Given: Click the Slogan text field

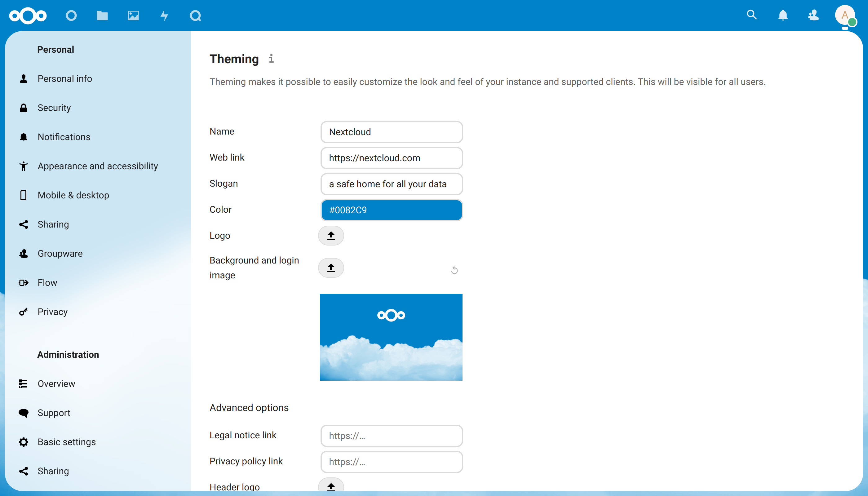Looking at the screenshot, I should pyautogui.click(x=392, y=184).
